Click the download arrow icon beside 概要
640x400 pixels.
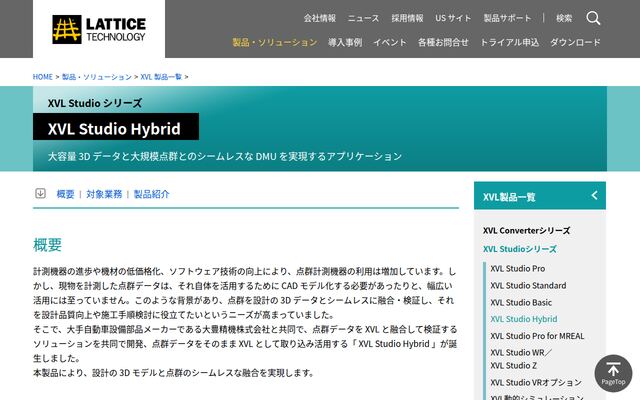(40, 193)
